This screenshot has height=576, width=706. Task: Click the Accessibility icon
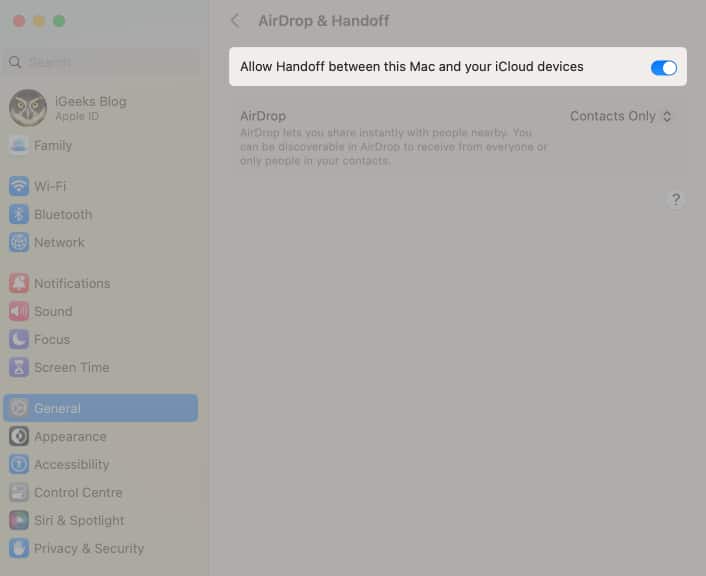(18, 464)
